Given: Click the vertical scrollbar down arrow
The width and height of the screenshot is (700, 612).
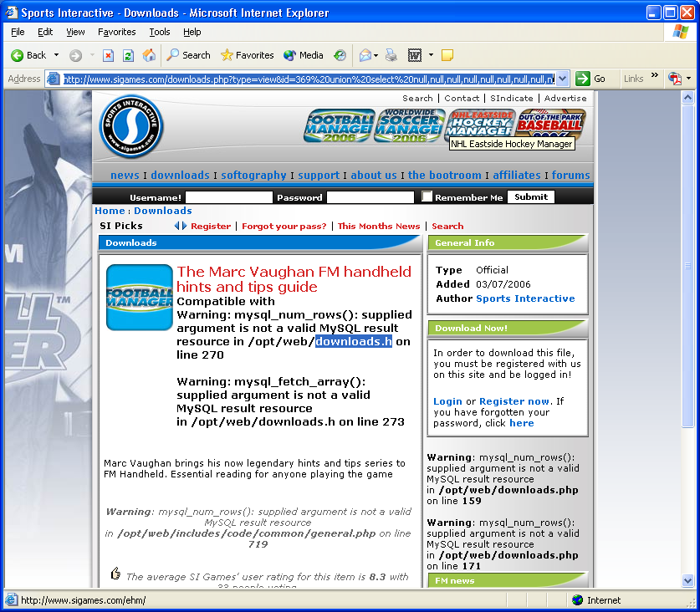Looking at the screenshot, I should pos(688,580).
